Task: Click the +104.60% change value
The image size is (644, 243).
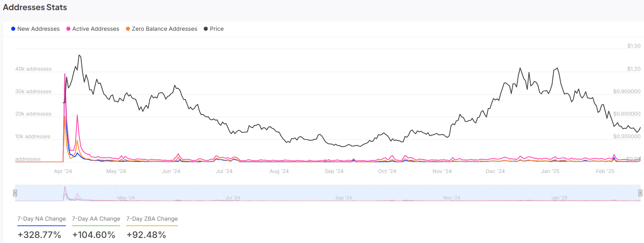Action: [94, 235]
